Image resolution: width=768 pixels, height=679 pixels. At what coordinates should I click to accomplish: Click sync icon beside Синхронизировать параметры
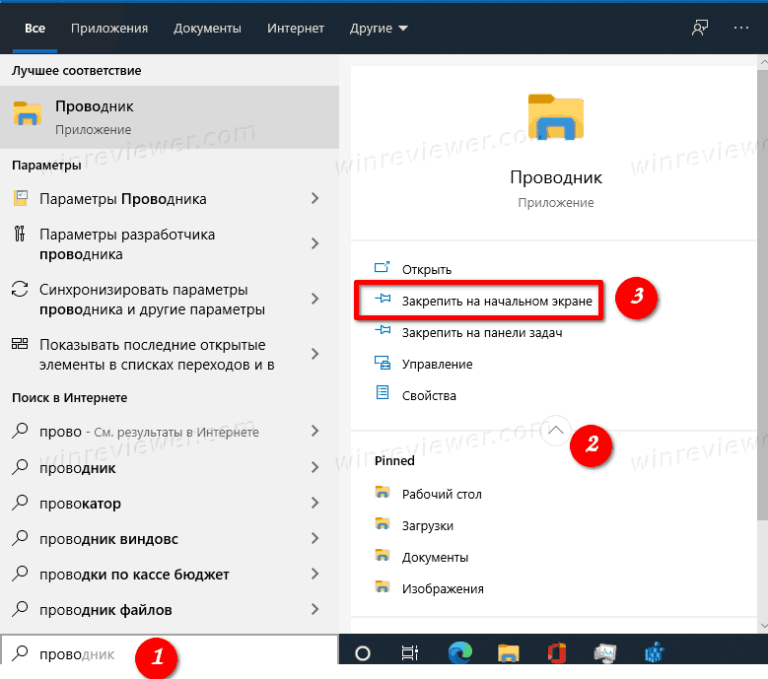20,289
